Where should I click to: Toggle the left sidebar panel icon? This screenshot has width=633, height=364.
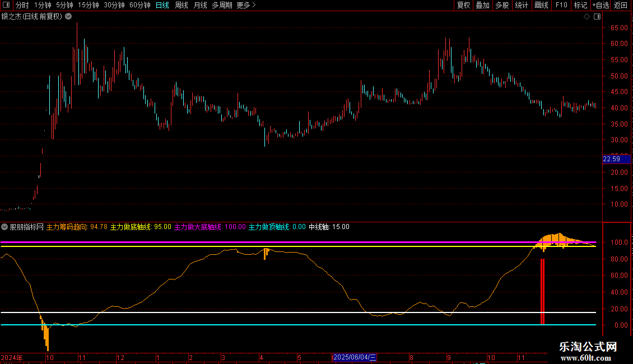(6, 5)
